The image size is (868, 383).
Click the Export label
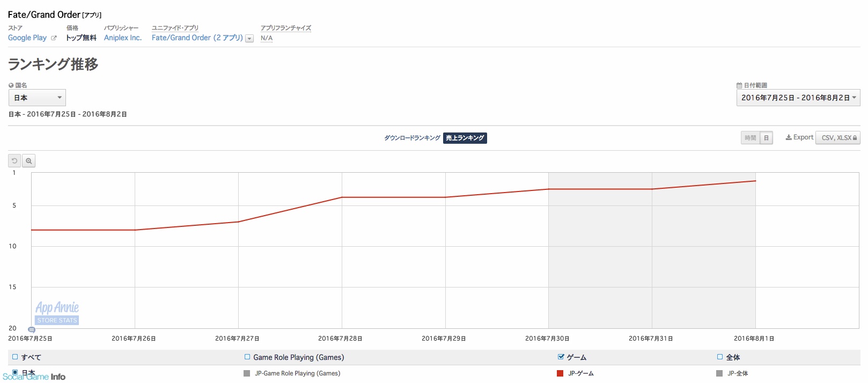point(804,137)
